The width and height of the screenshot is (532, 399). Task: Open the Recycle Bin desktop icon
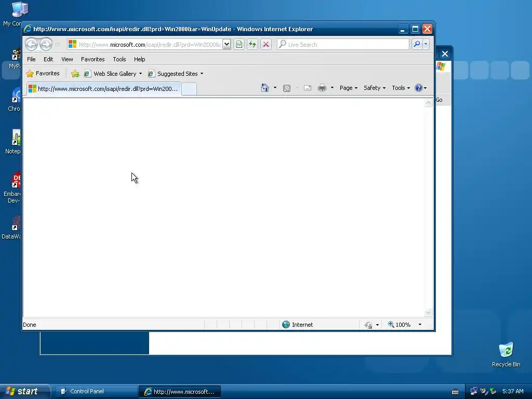click(506, 354)
